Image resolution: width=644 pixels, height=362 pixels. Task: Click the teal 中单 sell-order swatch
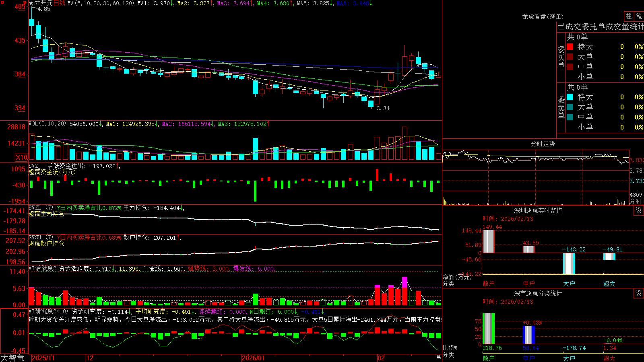pyautogui.click(x=570, y=117)
